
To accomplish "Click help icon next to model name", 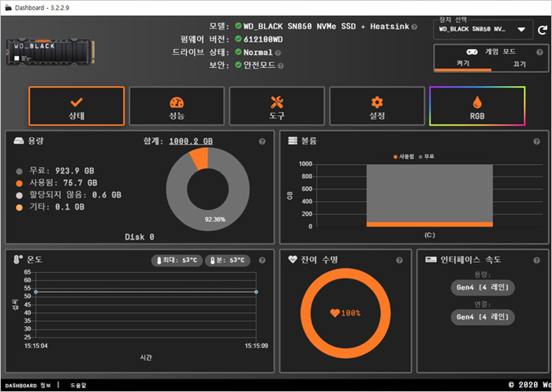I will [x=414, y=27].
